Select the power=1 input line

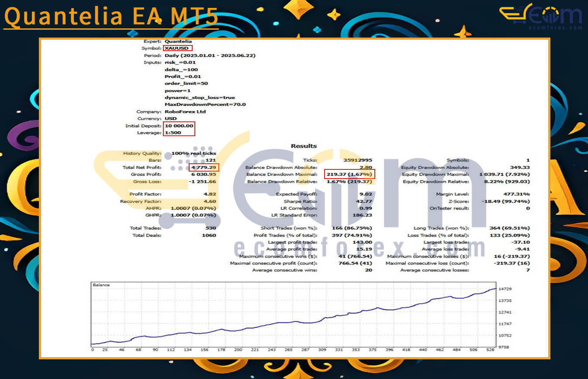(178, 90)
